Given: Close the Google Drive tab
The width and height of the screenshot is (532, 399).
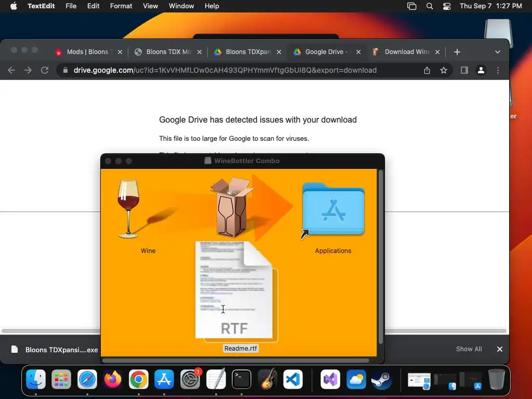Looking at the screenshot, I should (x=358, y=52).
